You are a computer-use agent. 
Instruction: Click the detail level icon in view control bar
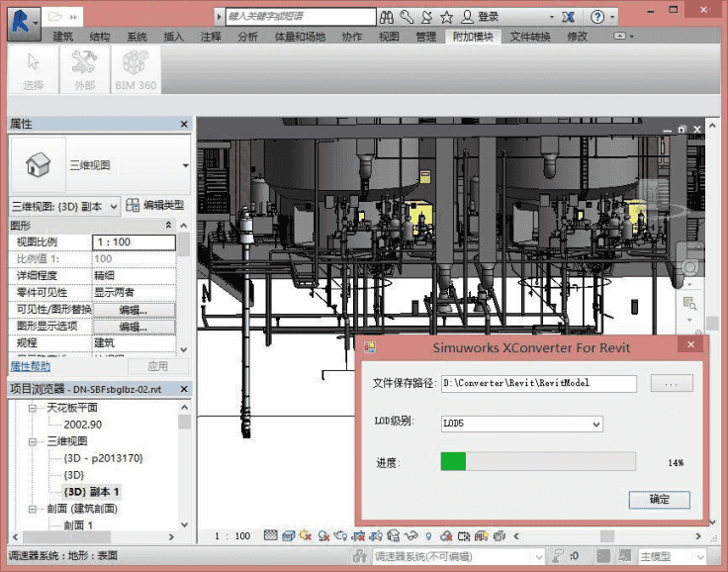click(271, 535)
